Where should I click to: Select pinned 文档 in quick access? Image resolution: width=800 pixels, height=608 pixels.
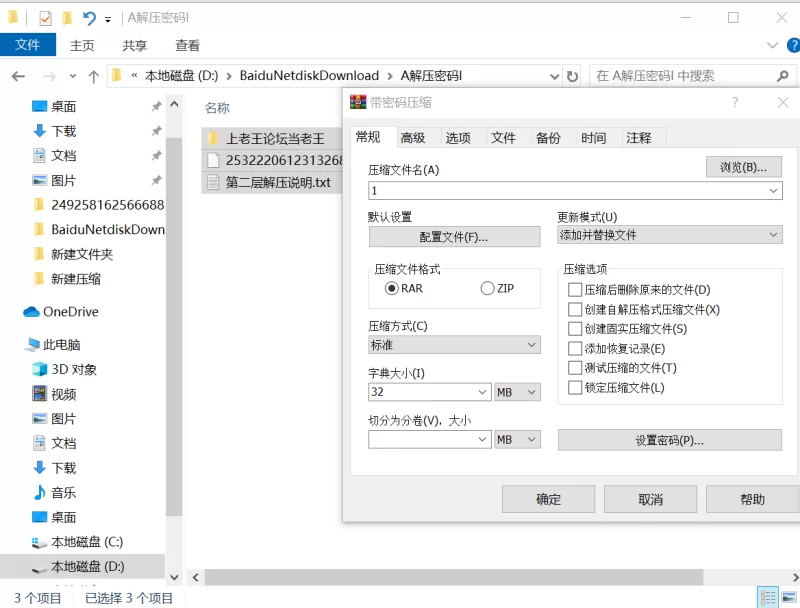63,156
